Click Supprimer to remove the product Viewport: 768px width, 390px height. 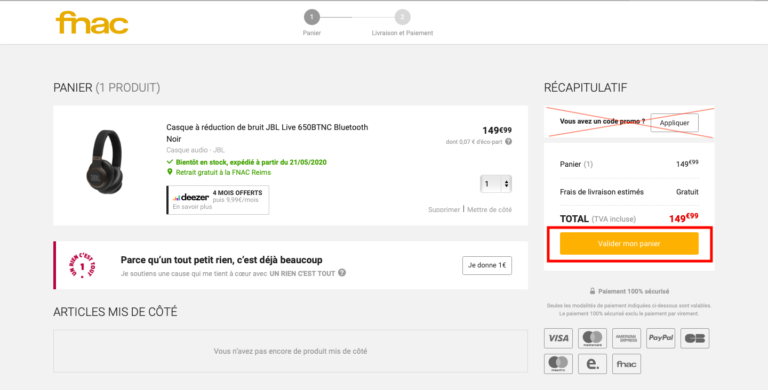click(x=444, y=210)
